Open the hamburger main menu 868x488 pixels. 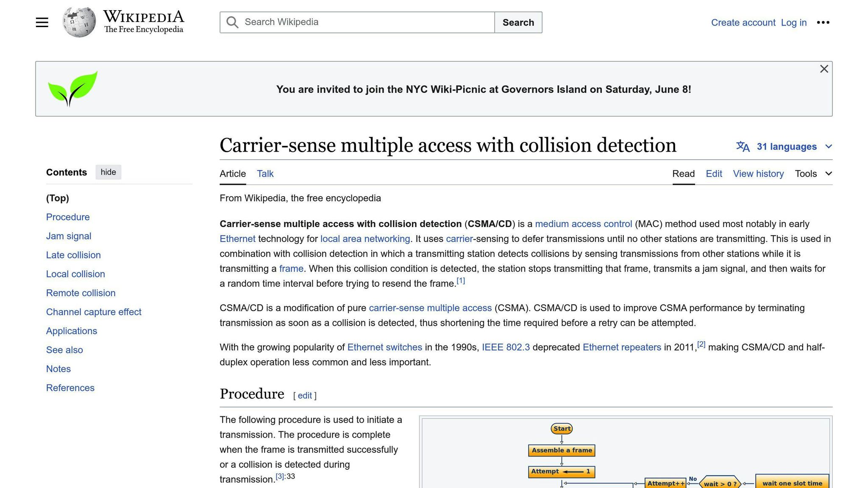coord(42,22)
